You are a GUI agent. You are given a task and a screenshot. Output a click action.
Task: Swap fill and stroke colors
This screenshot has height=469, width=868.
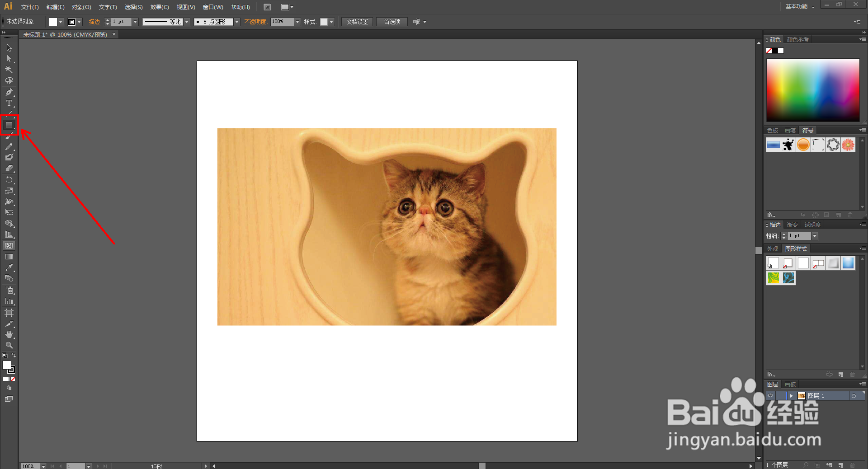click(14, 356)
